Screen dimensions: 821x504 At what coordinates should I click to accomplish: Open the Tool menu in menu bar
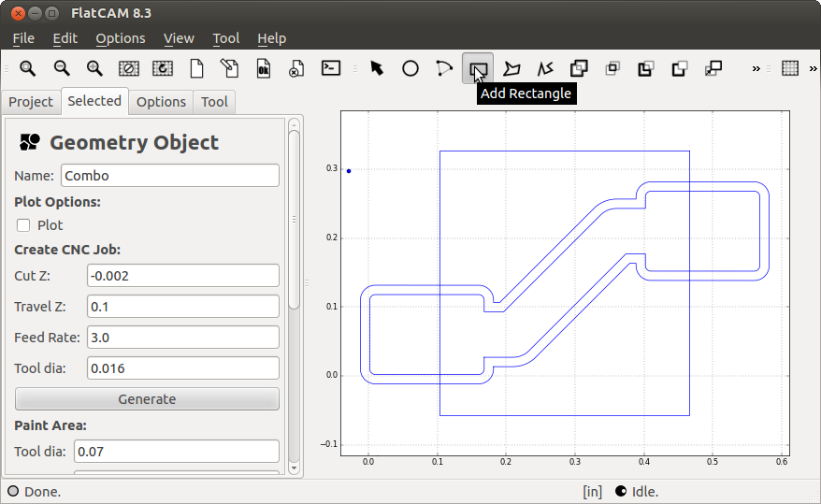click(225, 38)
